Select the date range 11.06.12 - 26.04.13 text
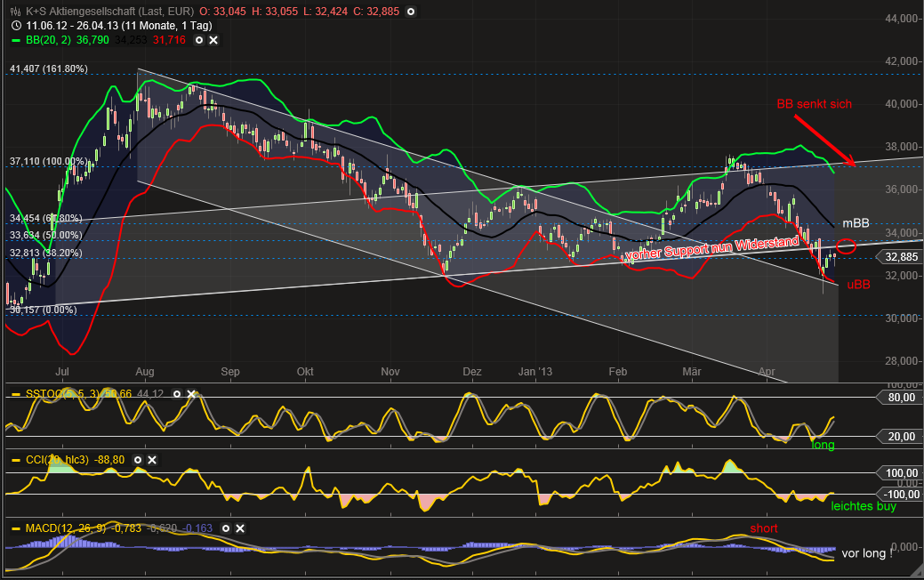924x580 pixels. click(72, 25)
